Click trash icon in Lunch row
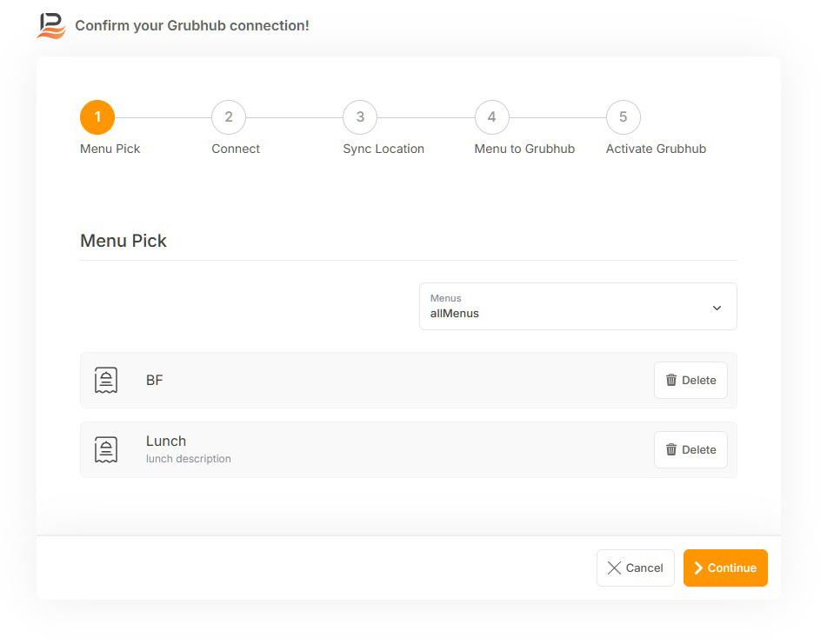Screen dimensions: 827x644 (671, 449)
